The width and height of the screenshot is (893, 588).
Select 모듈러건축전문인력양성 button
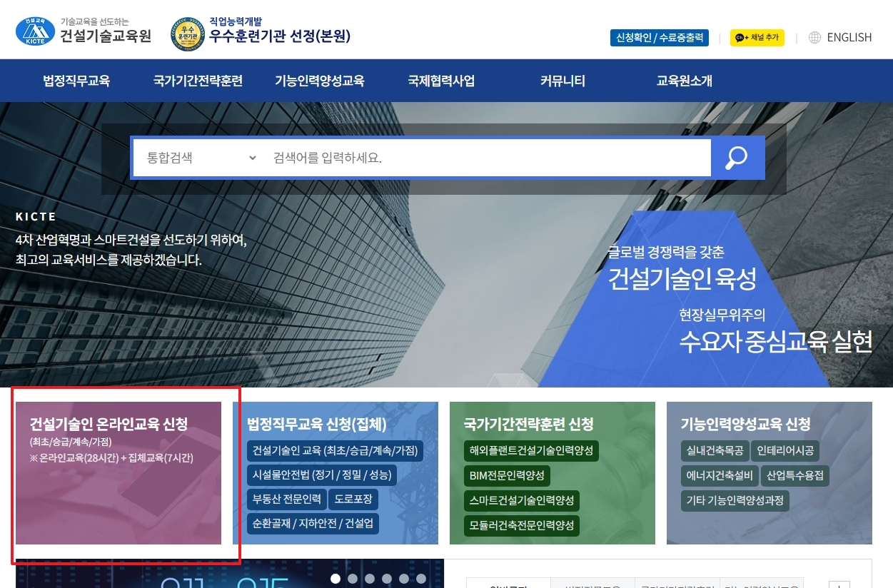click(x=522, y=526)
